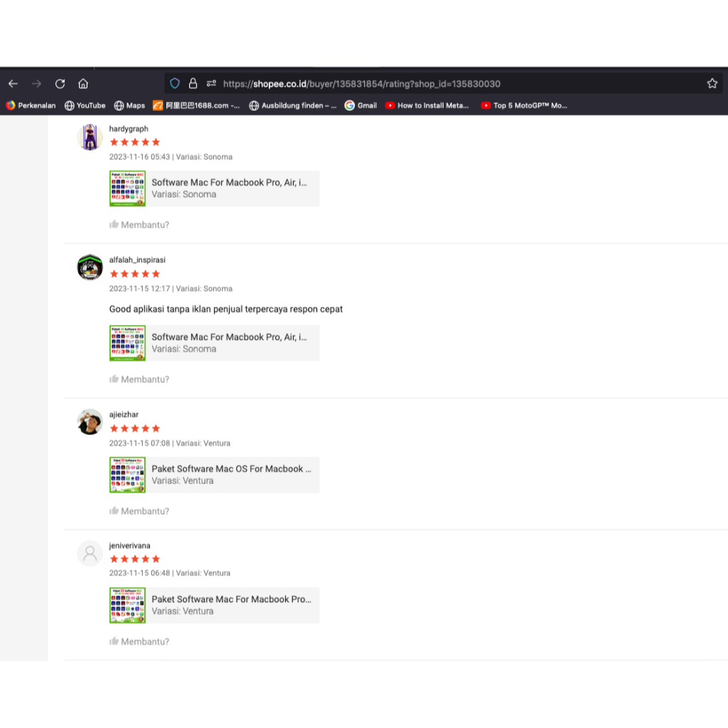728x728 pixels.
Task: Click jeniverivana's default avatar icon
Action: [x=90, y=553]
